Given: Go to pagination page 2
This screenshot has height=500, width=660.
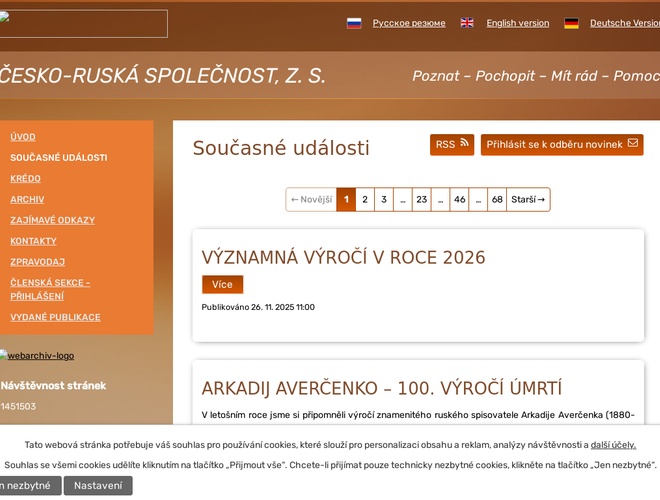Looking at the screenshot, I should pyautogui.click(x=365, y=200).
